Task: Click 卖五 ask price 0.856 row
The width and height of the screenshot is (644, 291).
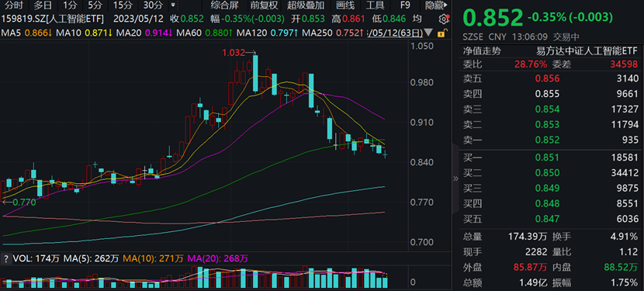Action: (x=551, y=78)
